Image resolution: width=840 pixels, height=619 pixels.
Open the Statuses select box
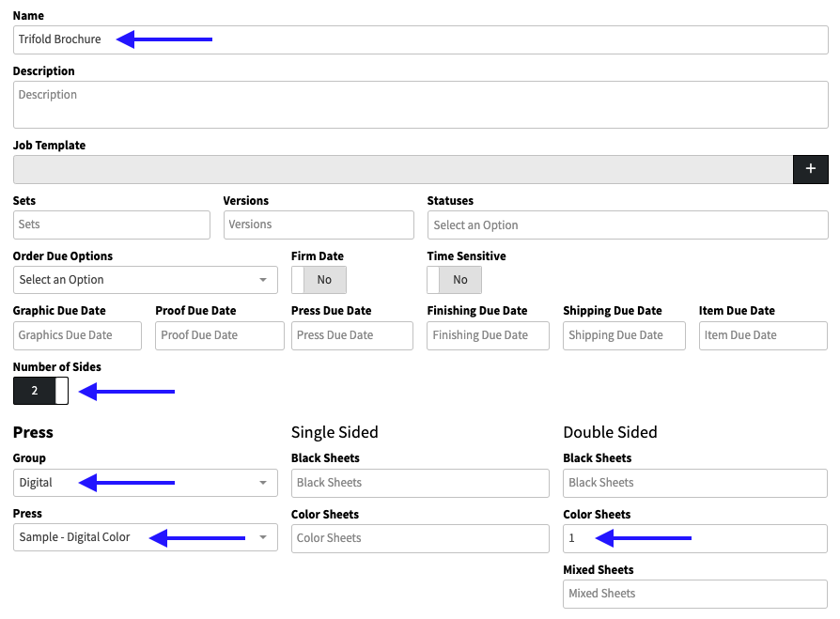pyautogui.click(x=628, y=224)
